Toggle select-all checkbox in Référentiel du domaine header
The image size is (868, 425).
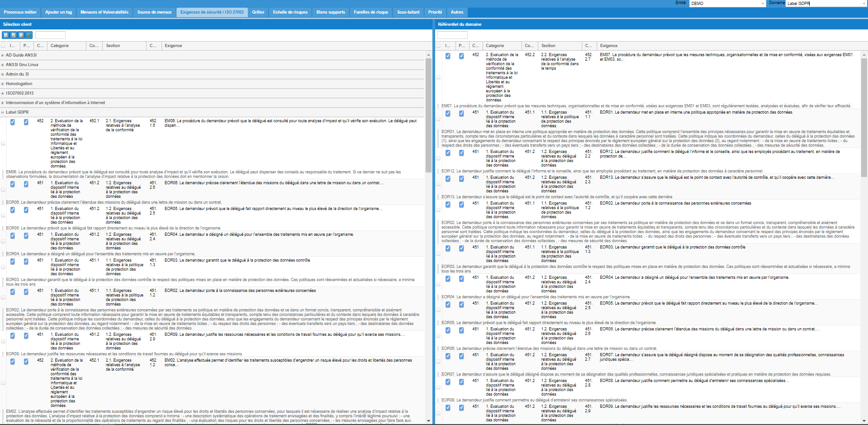click(438, 46)
